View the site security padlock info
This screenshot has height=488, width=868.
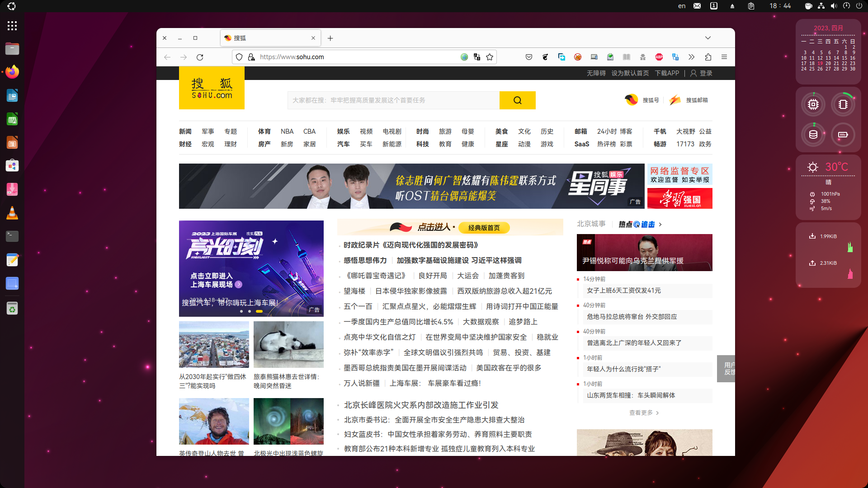[251, 57]
